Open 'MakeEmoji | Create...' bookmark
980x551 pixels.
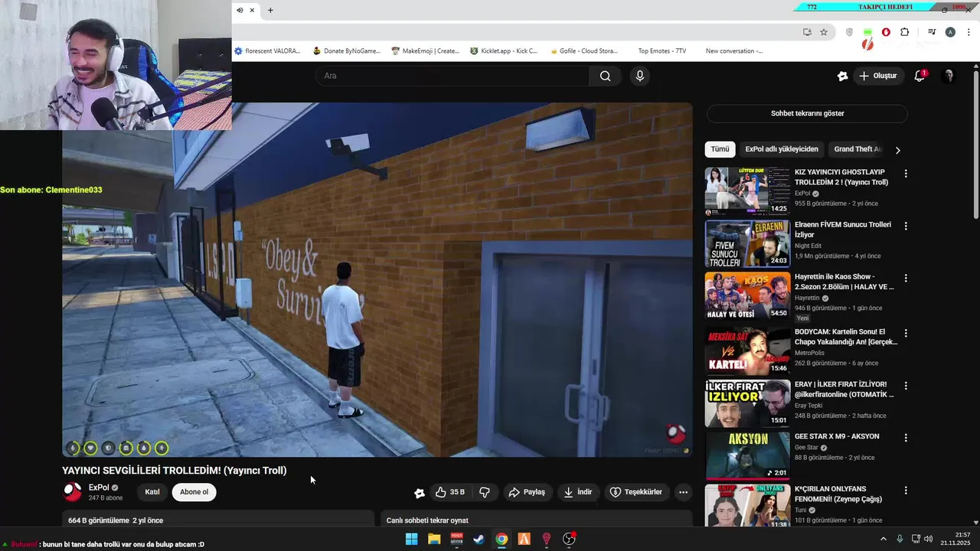point(425,51)
